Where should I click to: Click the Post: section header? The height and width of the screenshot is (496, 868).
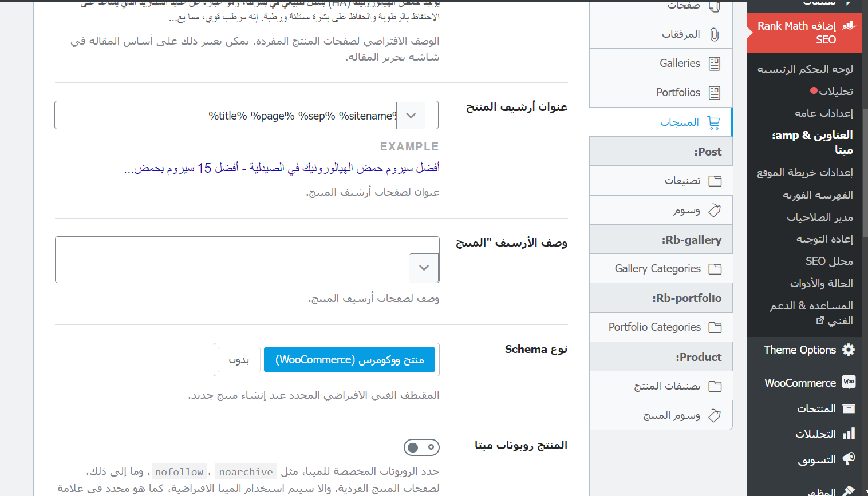coord(661,152)
